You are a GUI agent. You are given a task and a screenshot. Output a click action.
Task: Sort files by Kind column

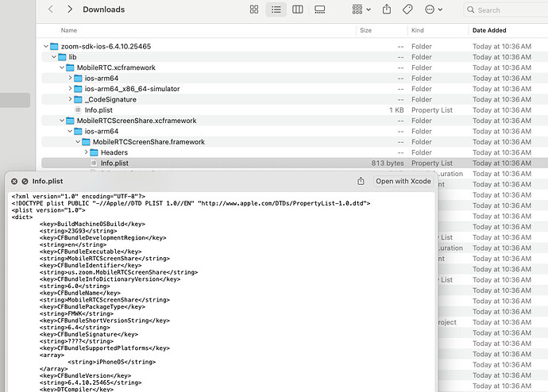click(417, 30)
